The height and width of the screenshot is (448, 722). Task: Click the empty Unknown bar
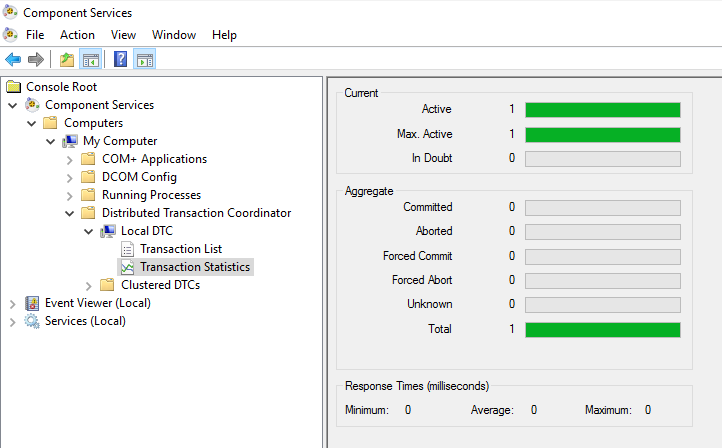(x=603, y=305)
